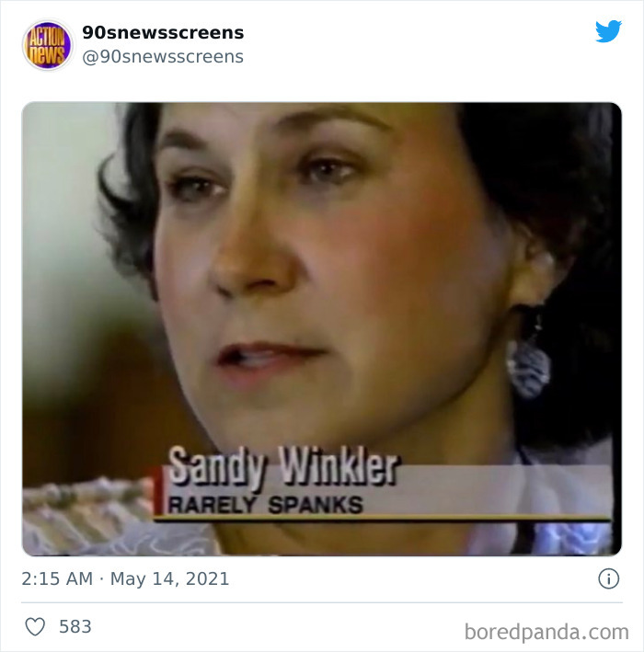644x652 pixels.
Task: Like the tweet with the heart icon
Action: 35,626
